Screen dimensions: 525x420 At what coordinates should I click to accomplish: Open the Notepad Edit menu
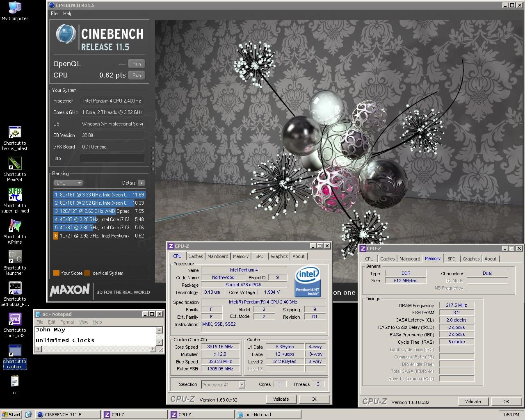[52, 322]
